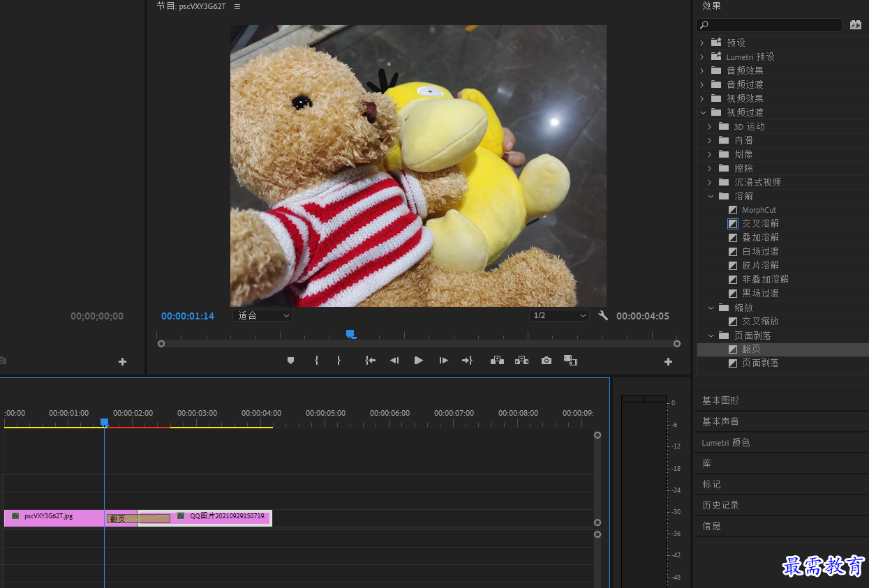
Task: Open the 适合 zoom level dropdown
Action: pyautogui.click(x=262, y=315)
